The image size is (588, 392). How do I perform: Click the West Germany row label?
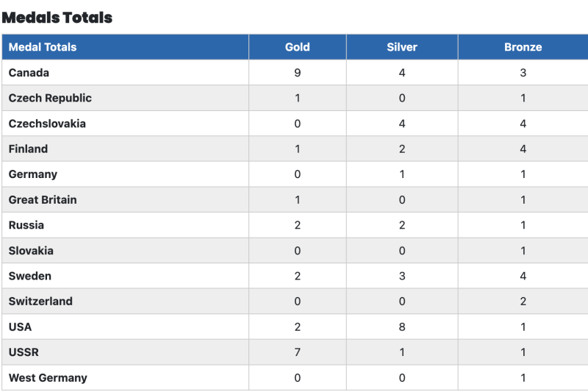click(x=48, y=378)
